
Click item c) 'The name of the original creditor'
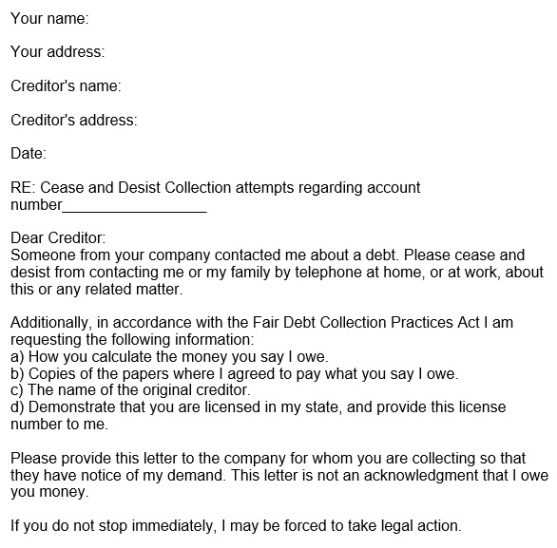(130, 390)
